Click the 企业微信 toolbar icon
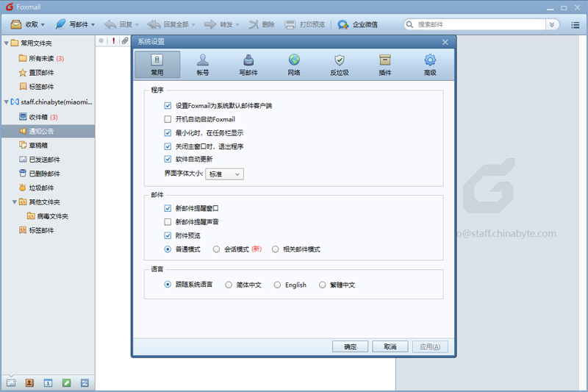The height and width of the screenshot is (392, 588). [343, 24]
